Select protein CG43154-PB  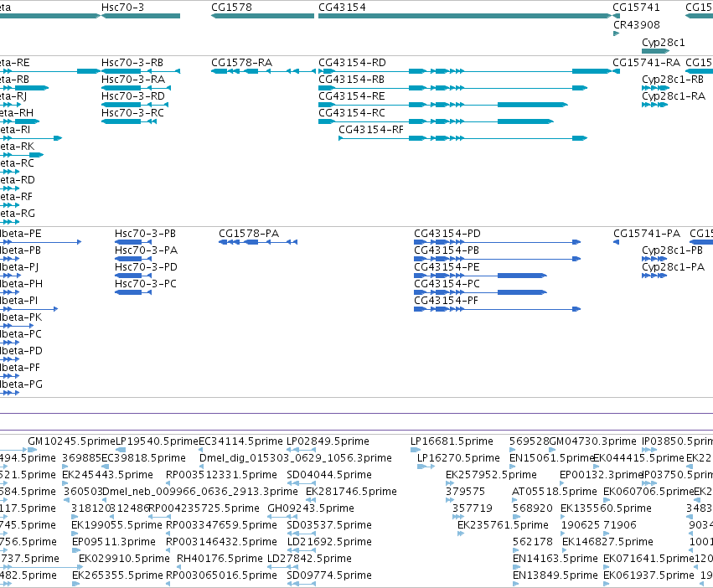(497, 259)
